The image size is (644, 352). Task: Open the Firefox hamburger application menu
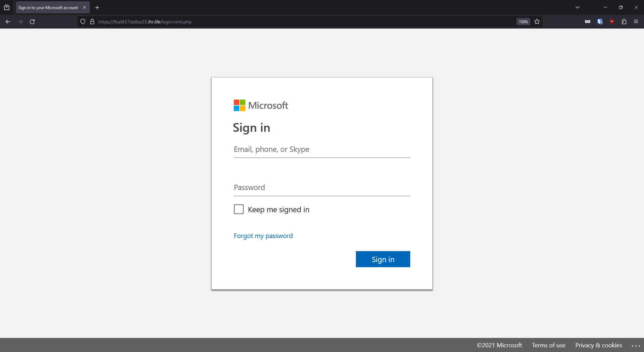pos(636,21)
